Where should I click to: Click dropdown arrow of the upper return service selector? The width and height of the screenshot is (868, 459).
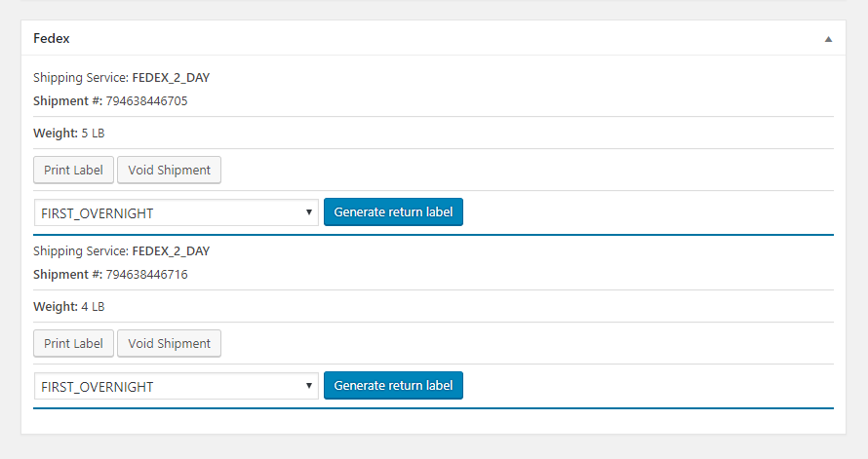(x=309, y=212)
